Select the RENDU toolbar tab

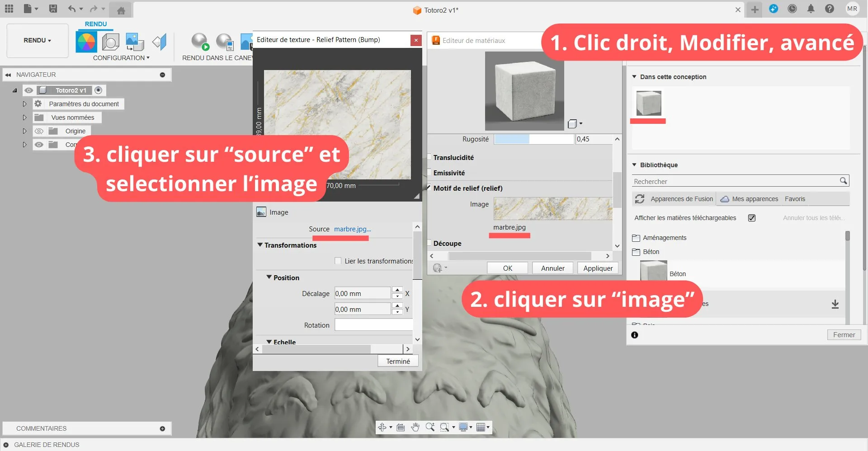point(96,24)
